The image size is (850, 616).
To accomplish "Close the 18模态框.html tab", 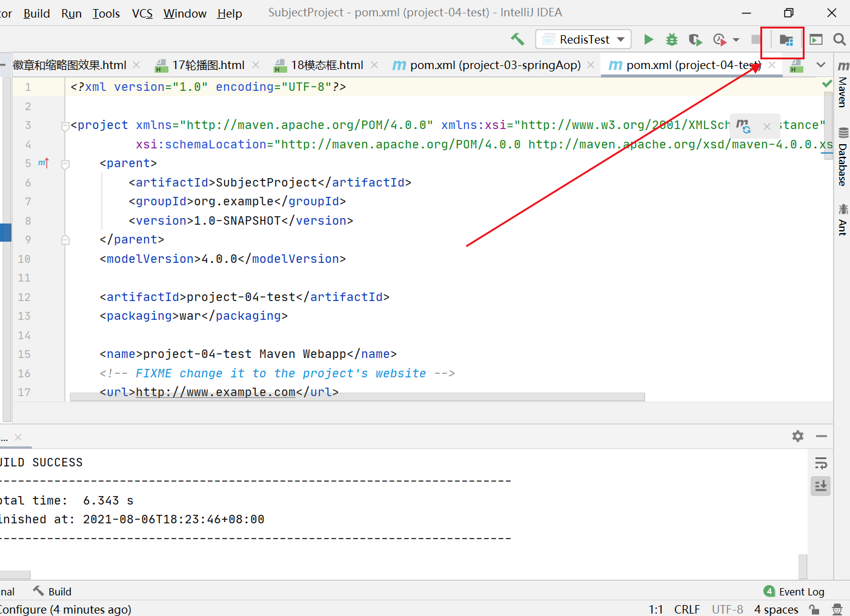I will click(374, 65).
